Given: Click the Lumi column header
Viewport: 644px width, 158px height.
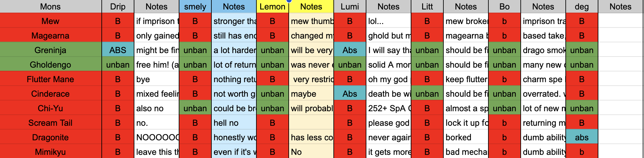Looking at the screenshot, I should [350, 6].
